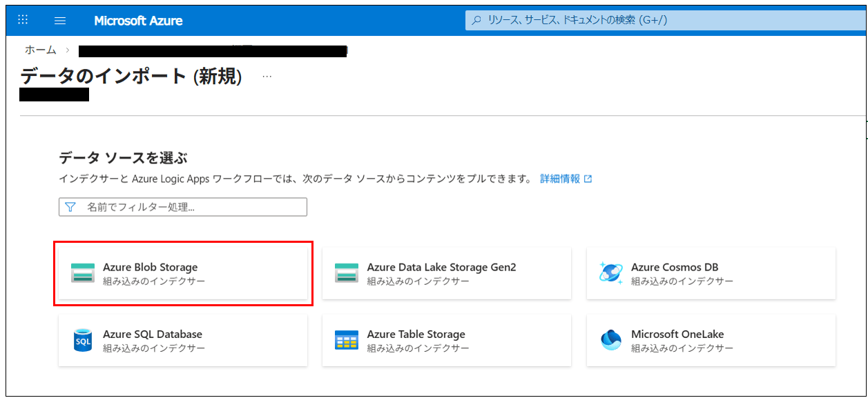868x398 pixels.
Task: Choose the Azure Data Lake Storage Gen2 card
Action: 447,273
